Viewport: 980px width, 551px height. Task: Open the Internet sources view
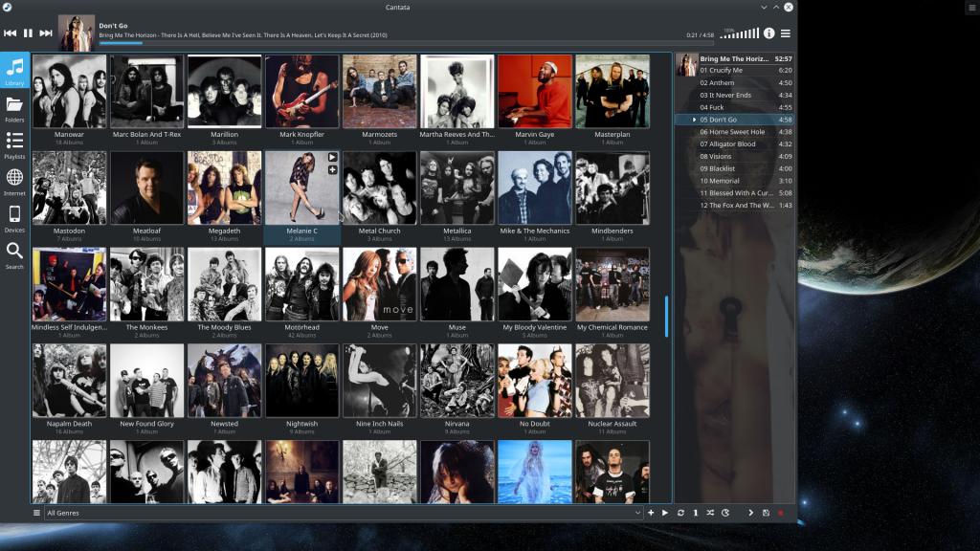pyautogui.click(x=14, y=181)
